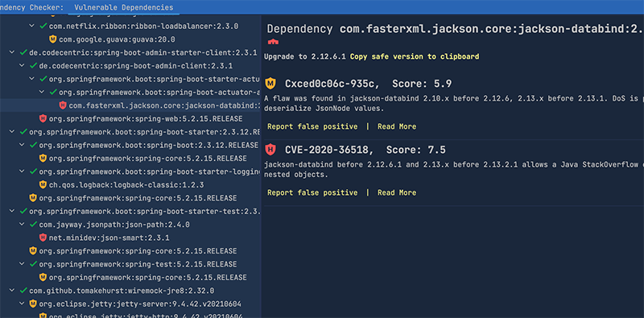Click green checkmark on spring-boot-admin-client:2.3.1

(x=33, y=66)
